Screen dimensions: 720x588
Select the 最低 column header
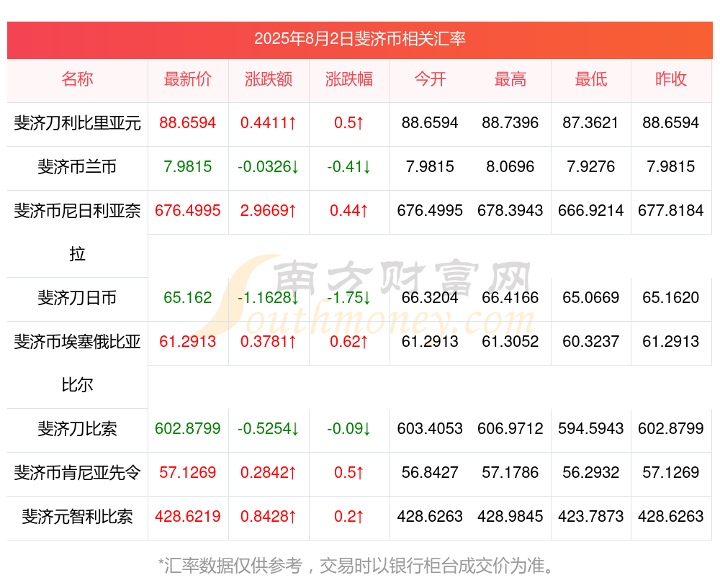(x=591, y=79)
